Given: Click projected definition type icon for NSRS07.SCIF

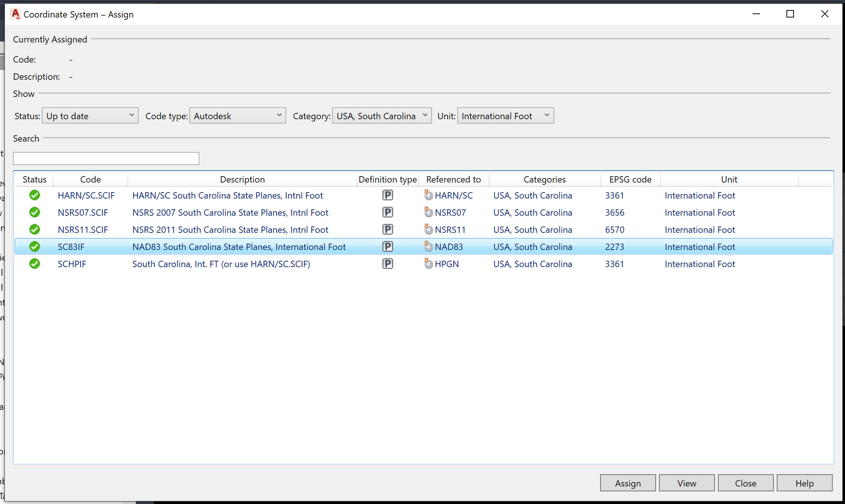Looking at the screenshot, I should click(388, 212).
